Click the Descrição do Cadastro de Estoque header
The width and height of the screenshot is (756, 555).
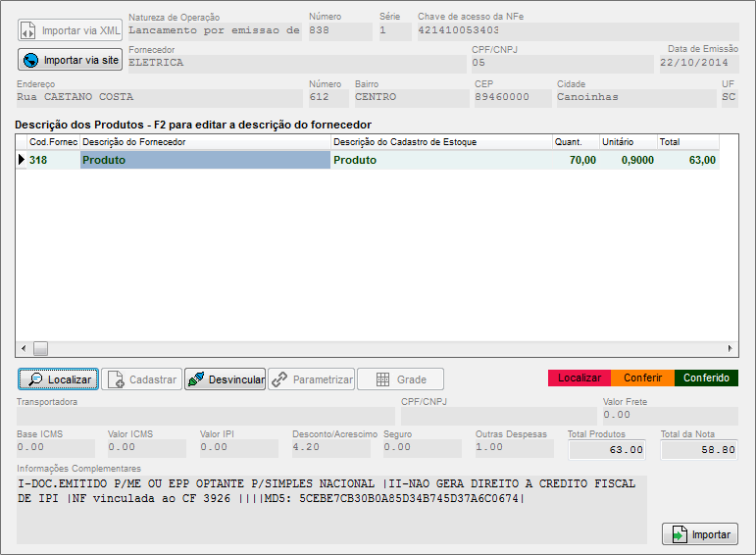[441, 142]
